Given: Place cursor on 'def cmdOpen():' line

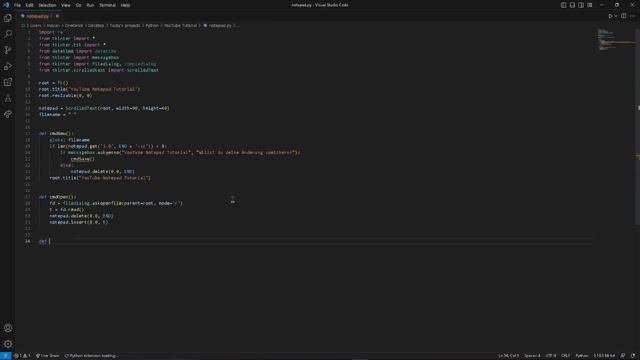Looking at the screenshot, I should point(58,197).
